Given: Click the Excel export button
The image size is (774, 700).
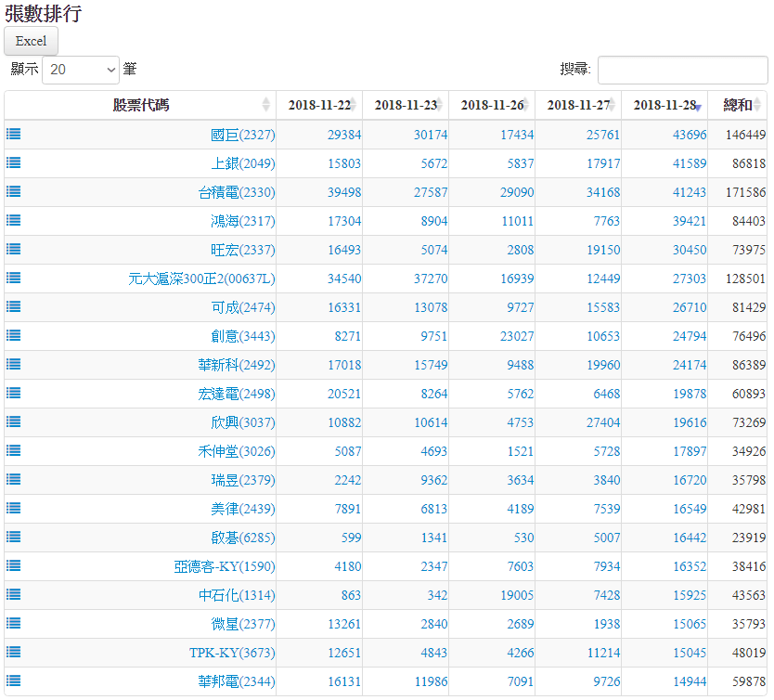Looking at the screenshot, I should (x=32, y=41).
